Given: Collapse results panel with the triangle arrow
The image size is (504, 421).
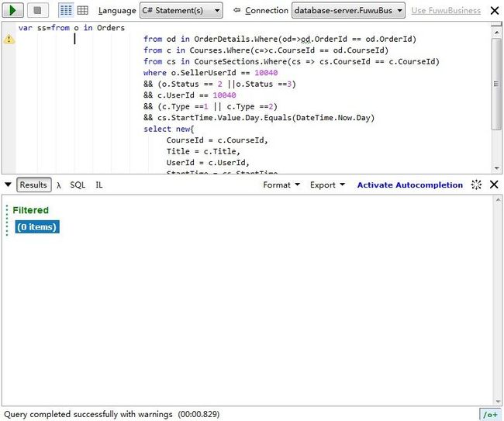Looking at the screenshot, I should (8, 185).
